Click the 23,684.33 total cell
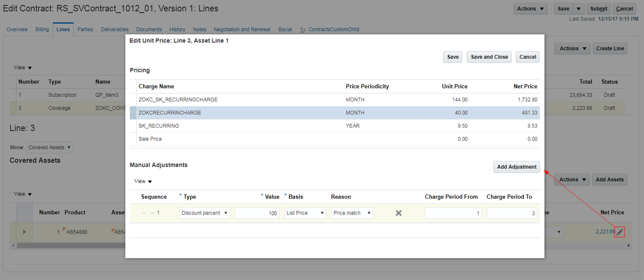The height and width of the screenshot is (280, 644). [x=581, y=95]
